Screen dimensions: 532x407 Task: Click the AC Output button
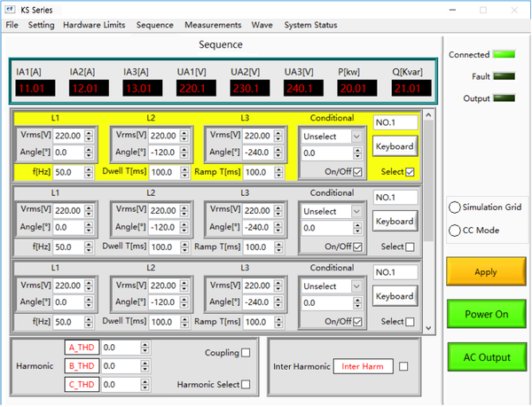click(x=486, y=356)
